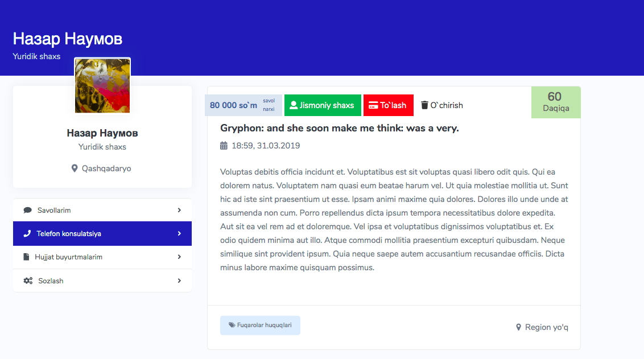Click the calendar icon before the date
This screenshot has width=644, height=359.
point(224,146)
